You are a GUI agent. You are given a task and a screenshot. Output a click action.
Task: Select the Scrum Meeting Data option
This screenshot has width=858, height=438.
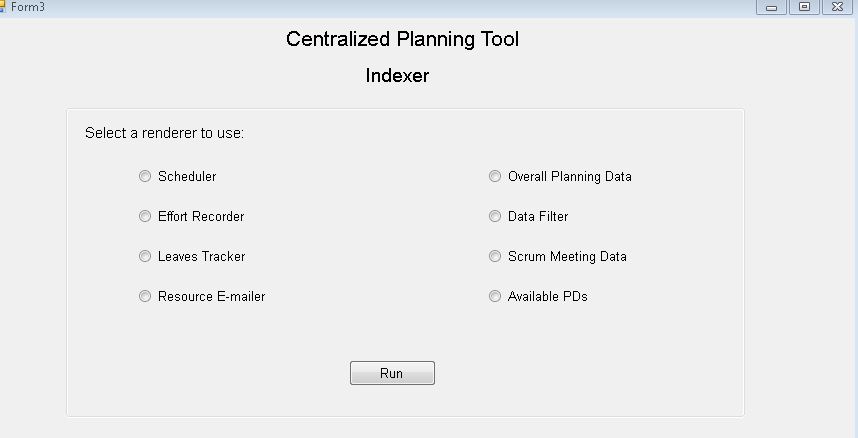(495, 257)
